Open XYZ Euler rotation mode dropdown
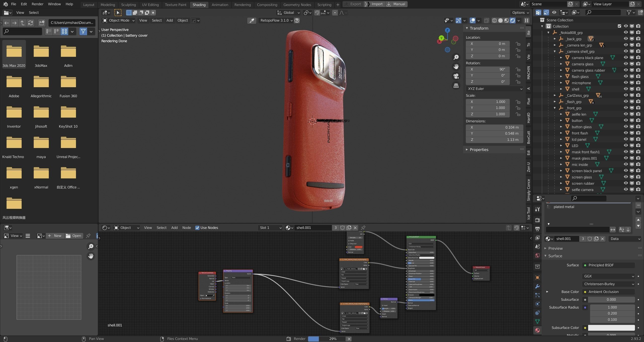The height and width of the screenshot is (342, 644). (494, 89)
